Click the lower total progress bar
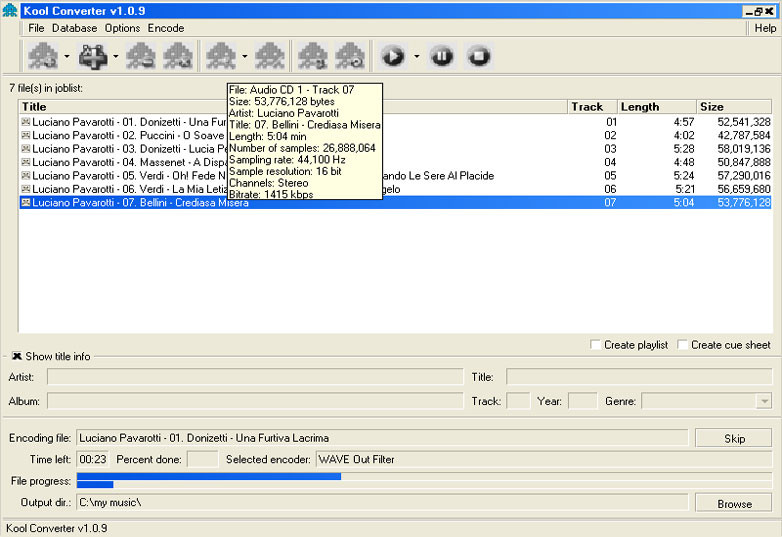The height and width of the screenshot is (537, 782). (424, 484)
